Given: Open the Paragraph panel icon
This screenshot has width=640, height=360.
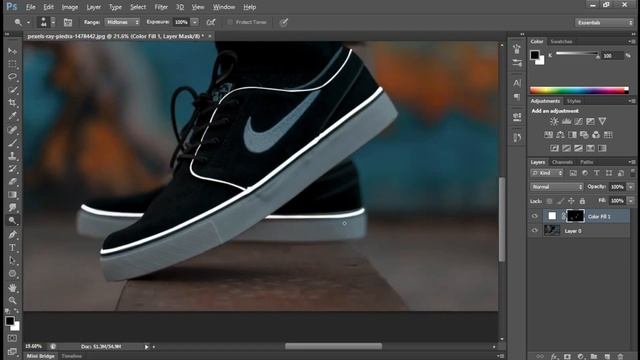Looking at the screenshot, I should click(517, 97).
